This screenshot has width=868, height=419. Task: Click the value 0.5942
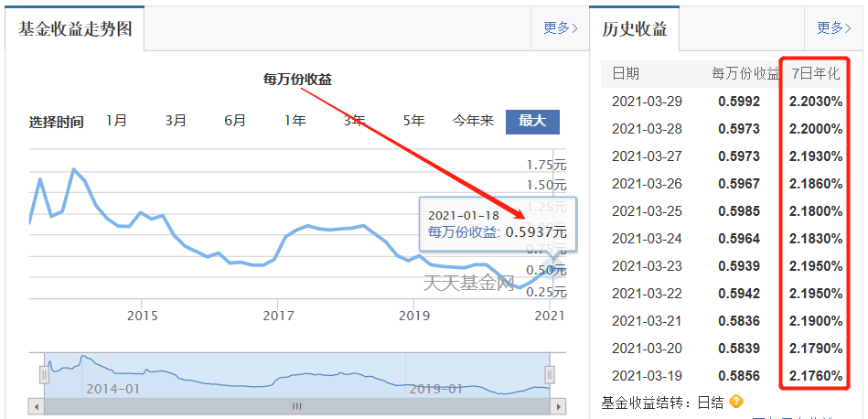[x=739, y=294]
